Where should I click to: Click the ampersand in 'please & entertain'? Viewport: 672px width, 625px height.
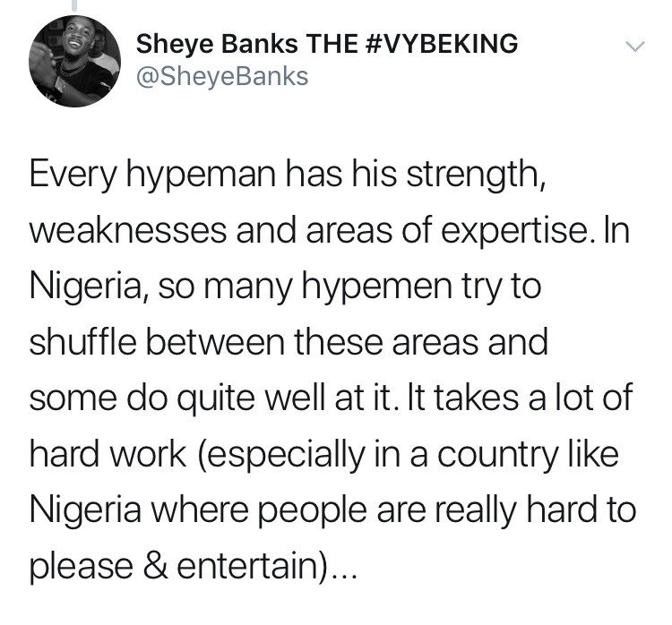pyautogui.click(x=156, y=565)
